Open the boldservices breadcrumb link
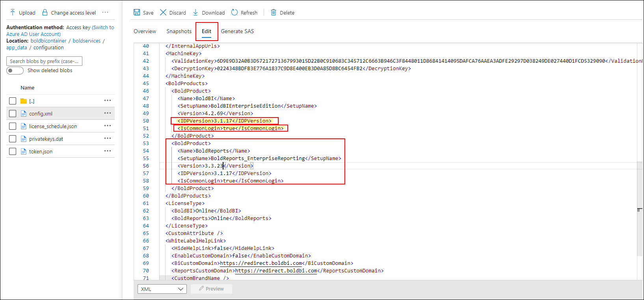 pyautogui.click(x=87, y=41)
